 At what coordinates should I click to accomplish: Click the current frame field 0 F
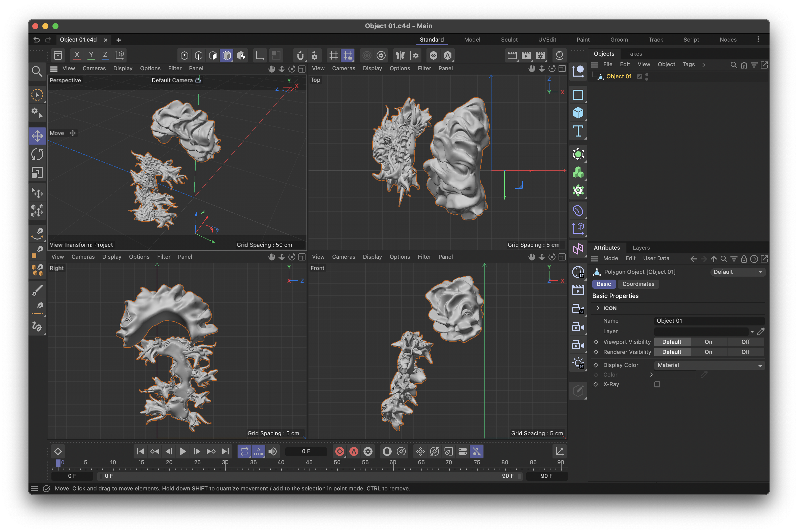[x=306, y=451]
